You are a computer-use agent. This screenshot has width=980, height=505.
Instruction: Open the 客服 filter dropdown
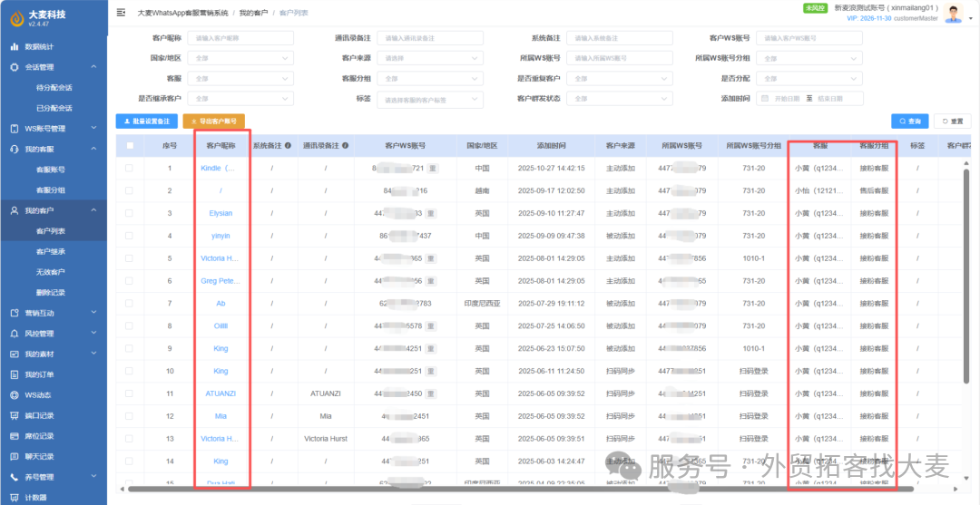click(x=240, y=79)
